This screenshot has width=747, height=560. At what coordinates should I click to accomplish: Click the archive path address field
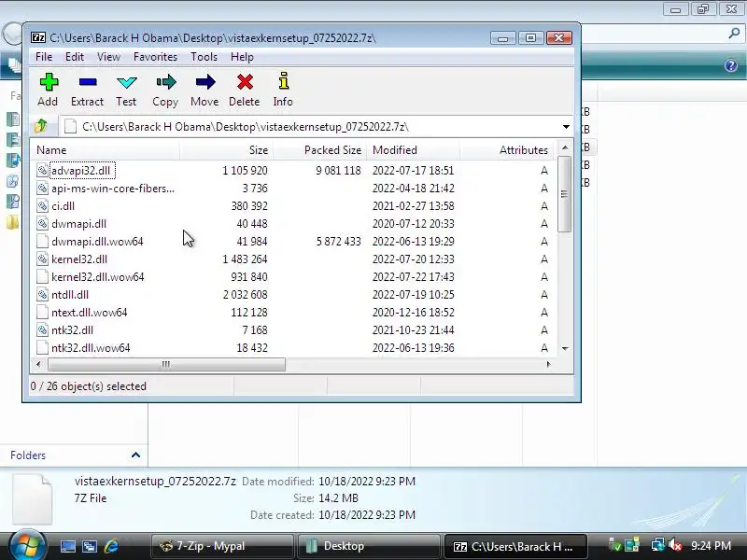coord(316,127)
